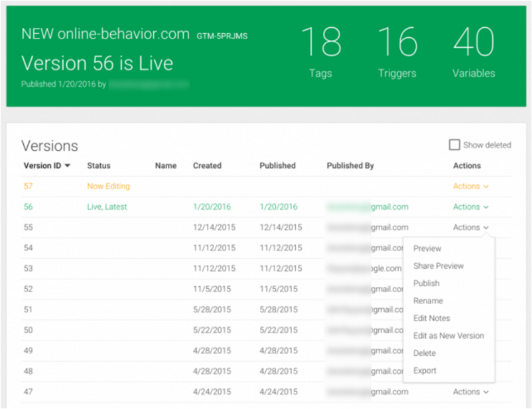Choose Edit Notes menu entry

tap(431, 319)
